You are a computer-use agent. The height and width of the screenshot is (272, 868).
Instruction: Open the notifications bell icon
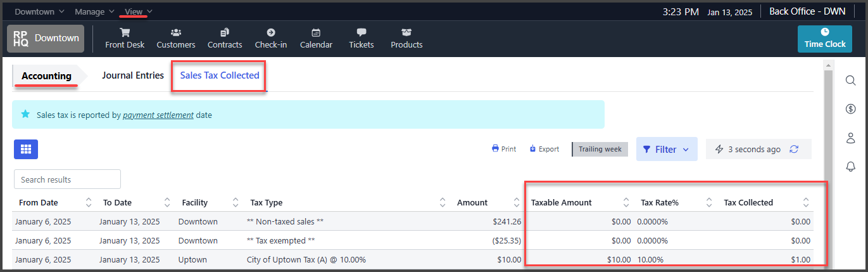[x=851, y=166]
